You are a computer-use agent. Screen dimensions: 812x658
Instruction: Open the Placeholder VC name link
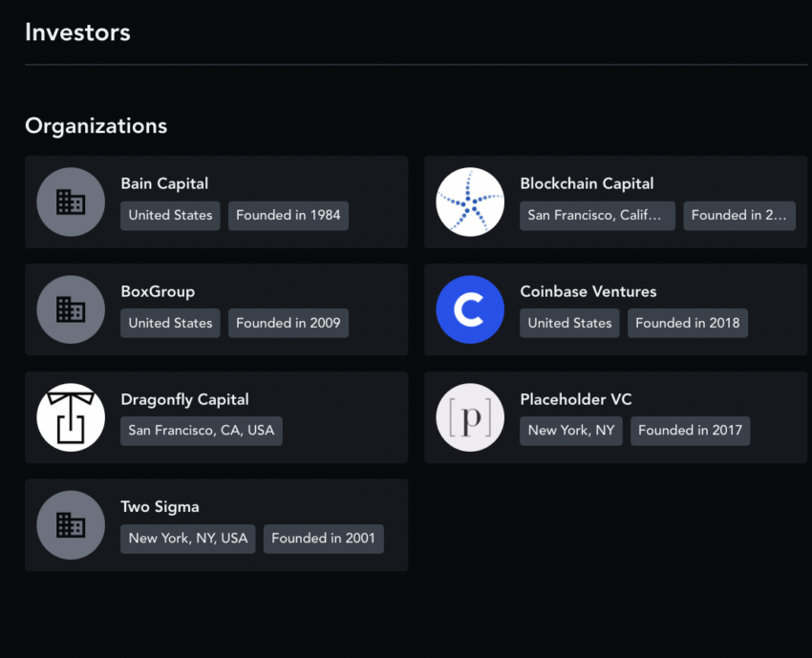point(575,399)
